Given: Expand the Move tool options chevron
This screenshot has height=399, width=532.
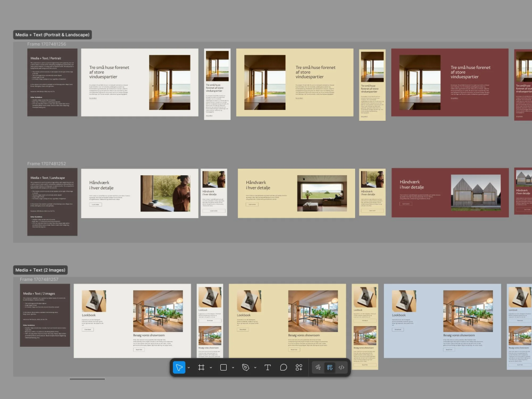Looking at the screenshot, I should click(189, 368).
